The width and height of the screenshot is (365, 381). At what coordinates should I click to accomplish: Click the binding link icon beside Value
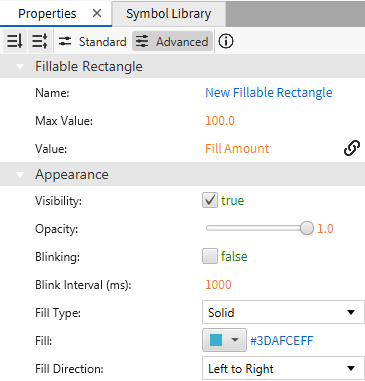(x=352, y=148)
